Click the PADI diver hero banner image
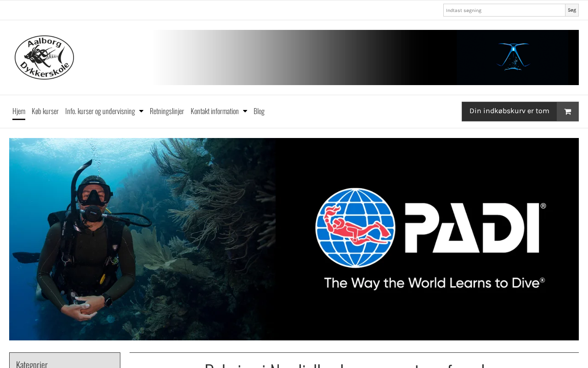This screenshot has height=368, width=588. click(294, 239)
